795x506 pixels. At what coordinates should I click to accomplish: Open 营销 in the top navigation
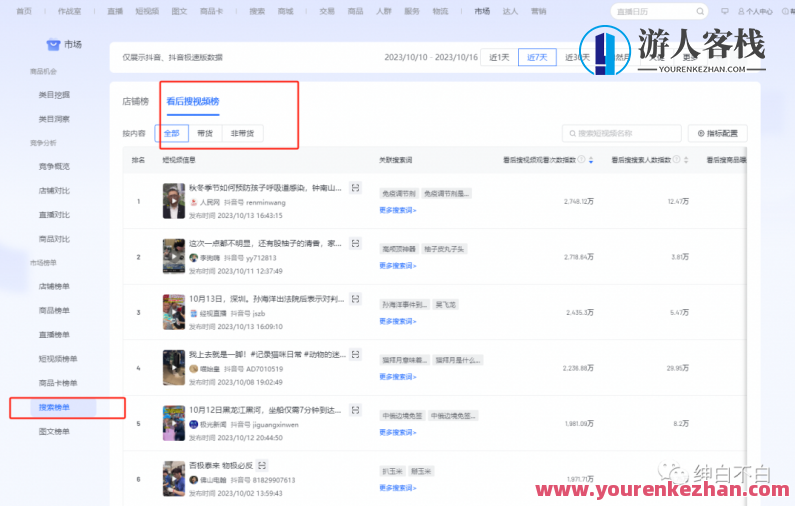538,11
